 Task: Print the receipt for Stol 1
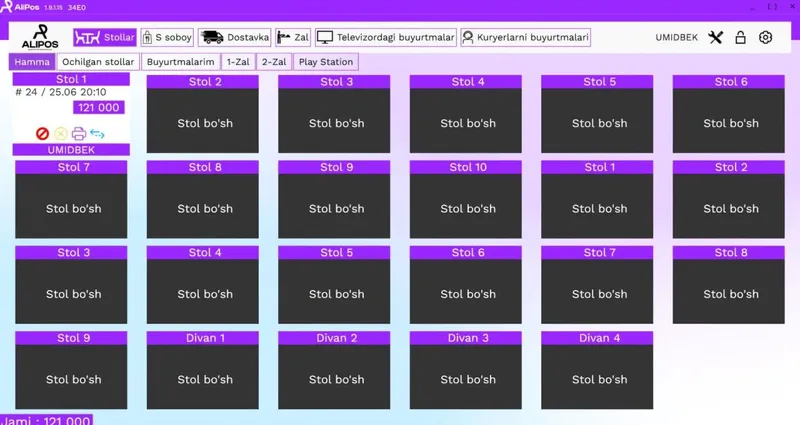coord(79,134)
